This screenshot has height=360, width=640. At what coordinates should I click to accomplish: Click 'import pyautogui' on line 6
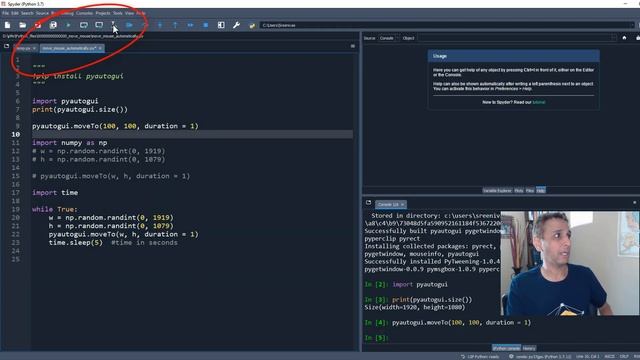coord(65,101)
